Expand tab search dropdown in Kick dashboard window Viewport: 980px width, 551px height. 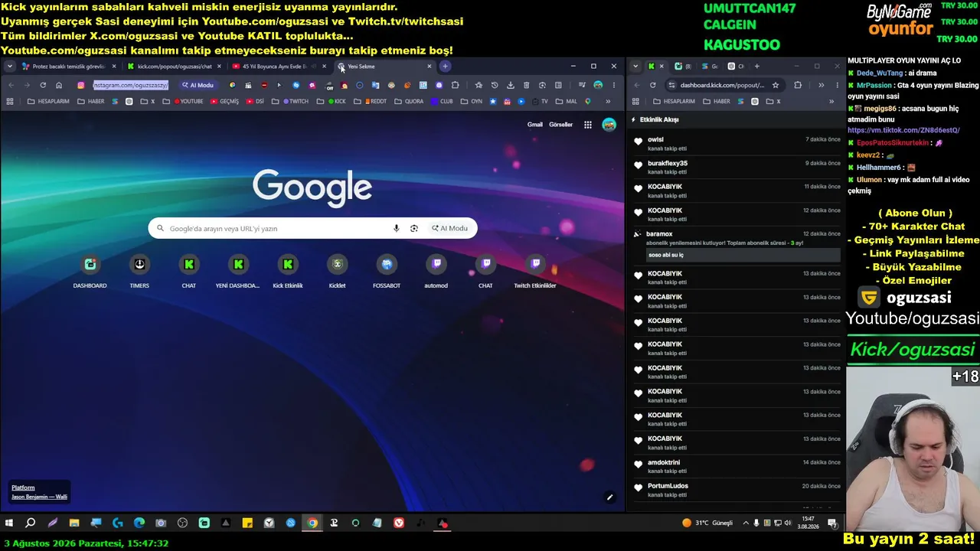(x=635, y=67)
